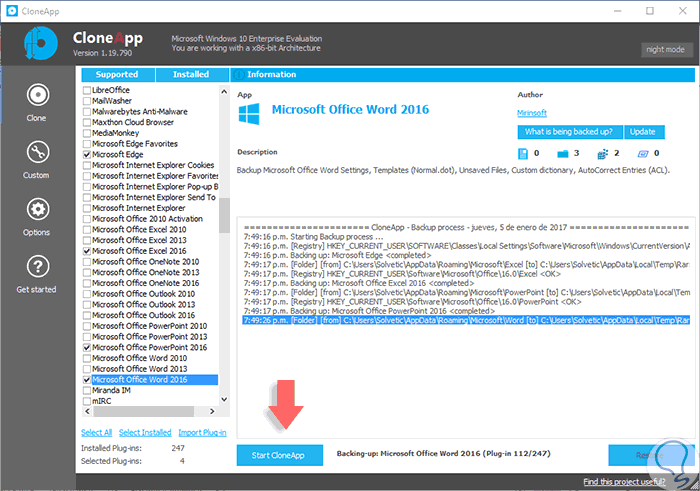Click CloneApp title bar icon

coord(12,11)
